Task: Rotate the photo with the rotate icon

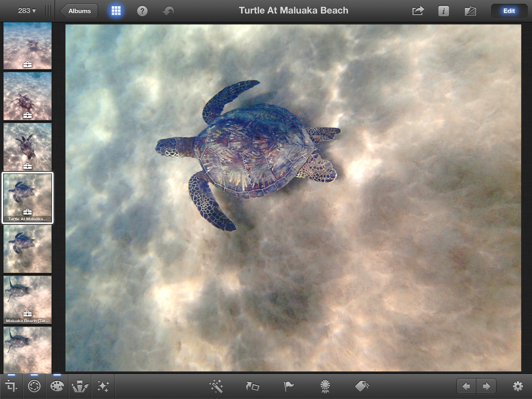Action: (252, 386)
